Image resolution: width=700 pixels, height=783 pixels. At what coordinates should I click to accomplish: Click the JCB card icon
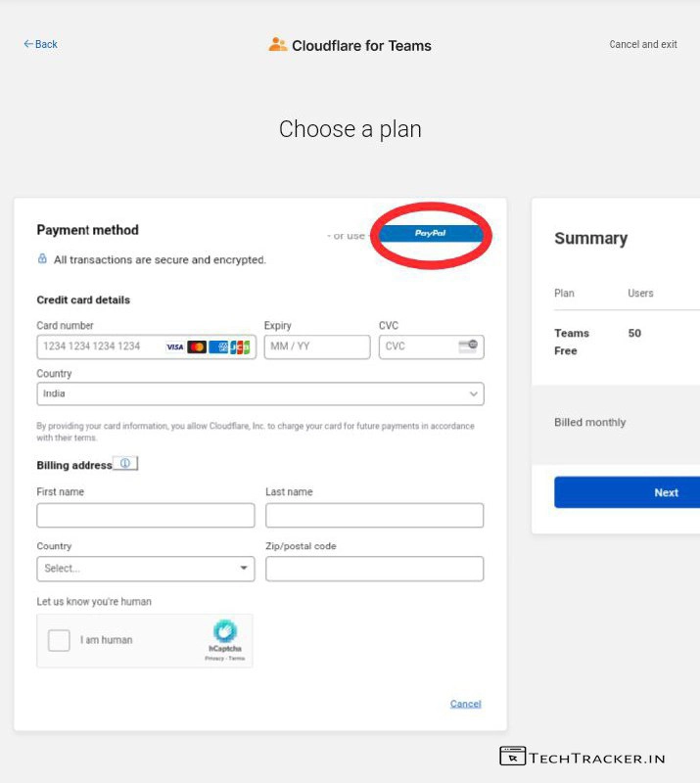pos(240,346)
